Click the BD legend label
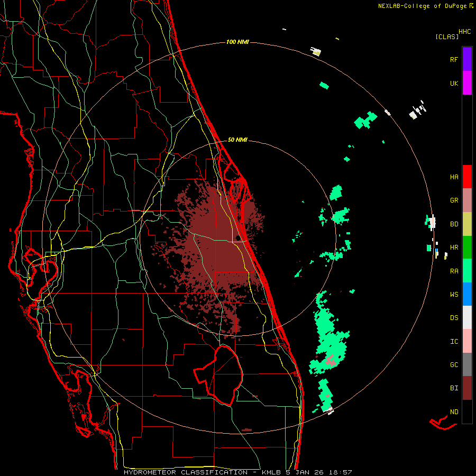Screen dimensions: 476x476 pyautogui.click(x=454, y=224)
